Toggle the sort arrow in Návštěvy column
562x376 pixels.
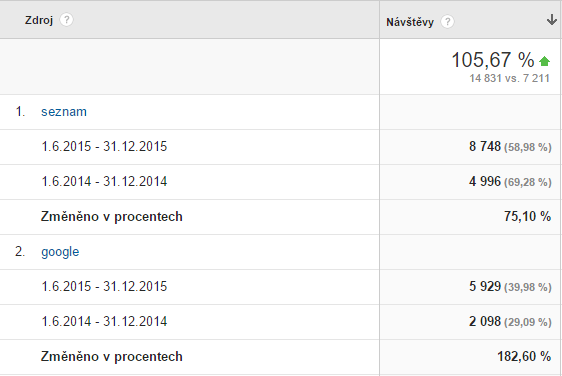point(552,20)
